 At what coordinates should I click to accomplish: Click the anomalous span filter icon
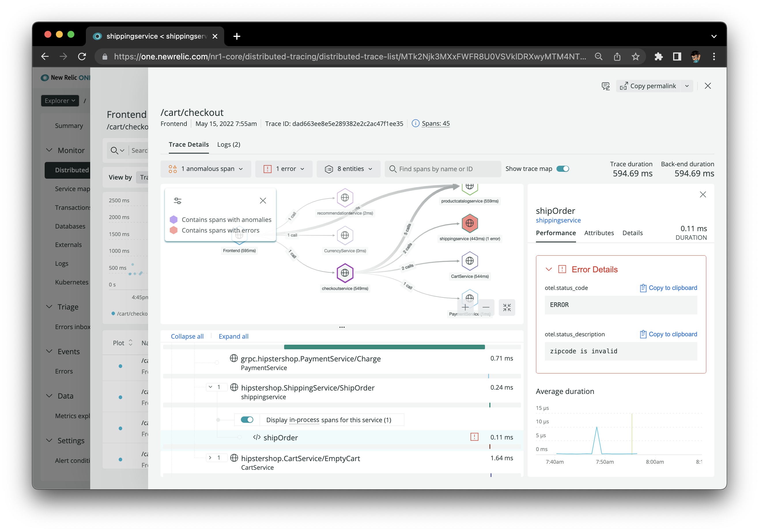pyautogui.click(x=173, y=169)
